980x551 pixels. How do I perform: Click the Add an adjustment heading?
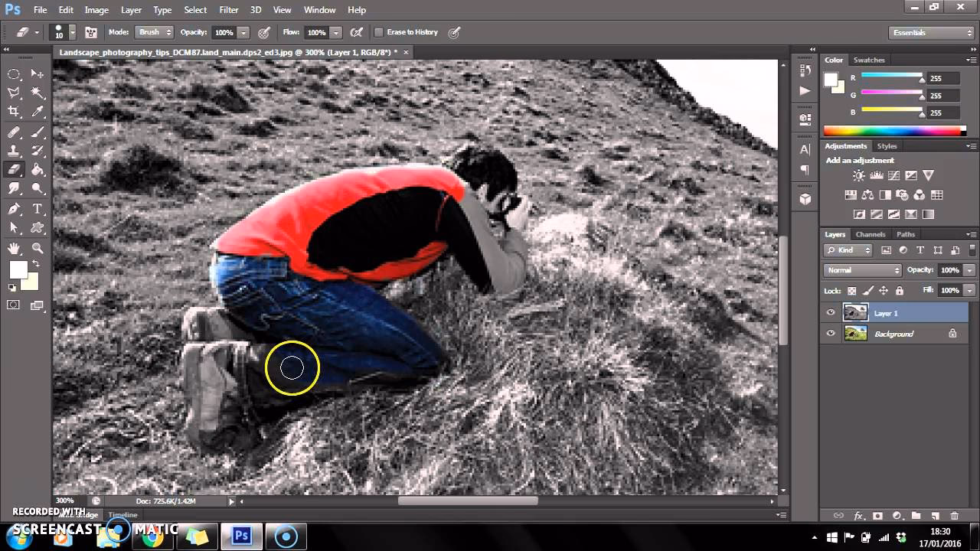tap(861, 160)
